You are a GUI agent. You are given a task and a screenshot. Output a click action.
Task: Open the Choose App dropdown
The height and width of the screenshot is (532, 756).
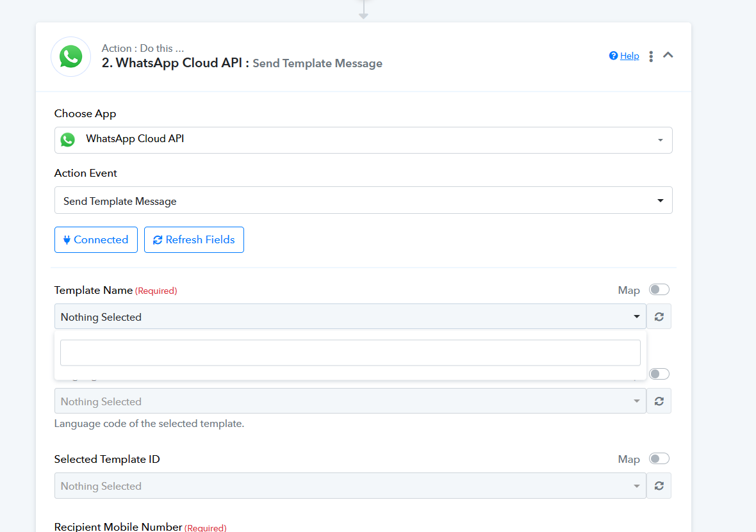tap(363, 140)
